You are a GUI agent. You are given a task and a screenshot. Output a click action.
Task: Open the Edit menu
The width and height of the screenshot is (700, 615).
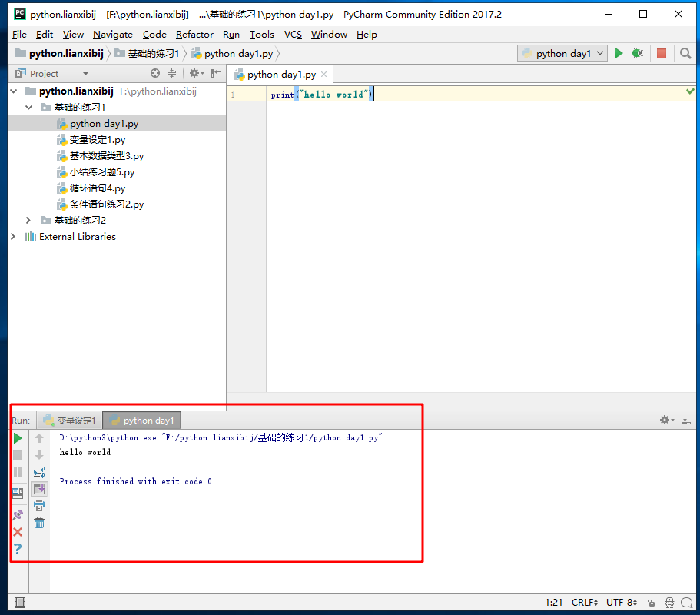pyautogui.click(x=45, y=35)
